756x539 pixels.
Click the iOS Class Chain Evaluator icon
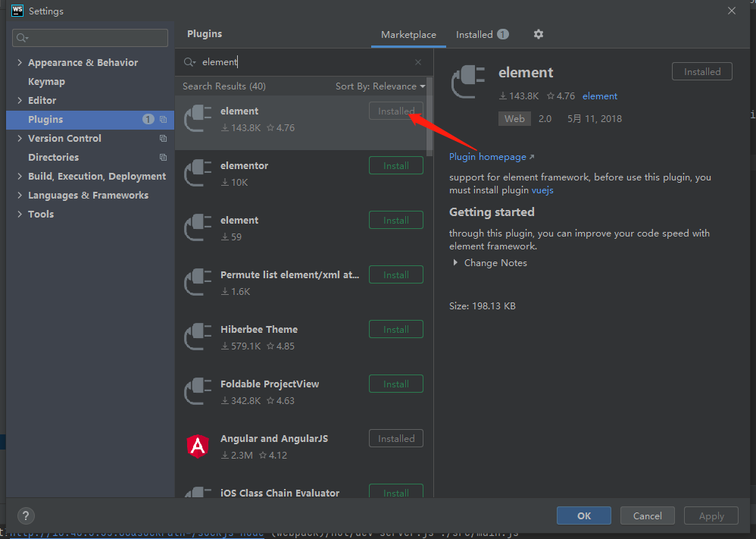[198, 492]
